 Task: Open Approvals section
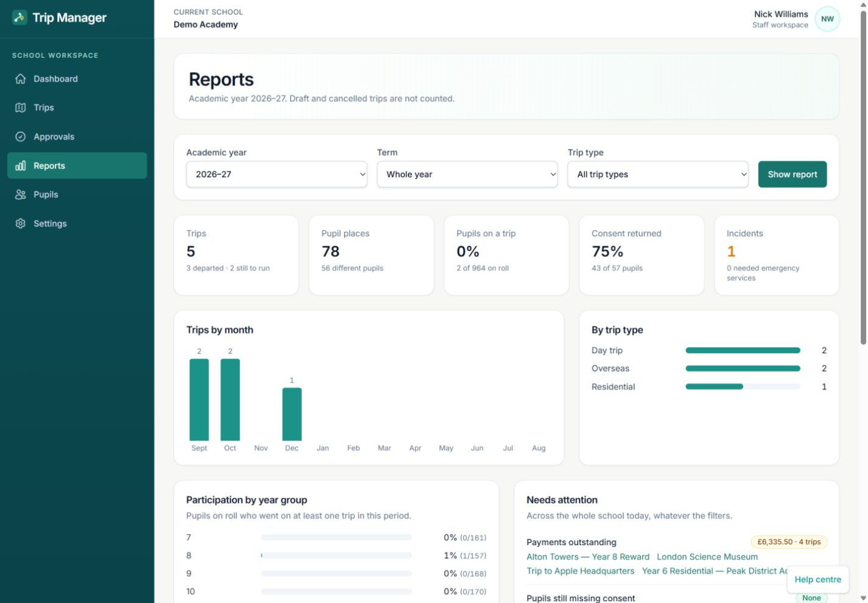77,136
